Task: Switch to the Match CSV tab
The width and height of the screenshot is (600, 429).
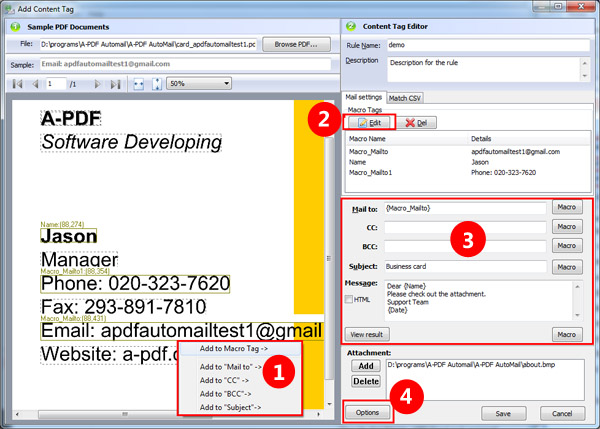Action: pyautogui.click(x=404, y=98)
